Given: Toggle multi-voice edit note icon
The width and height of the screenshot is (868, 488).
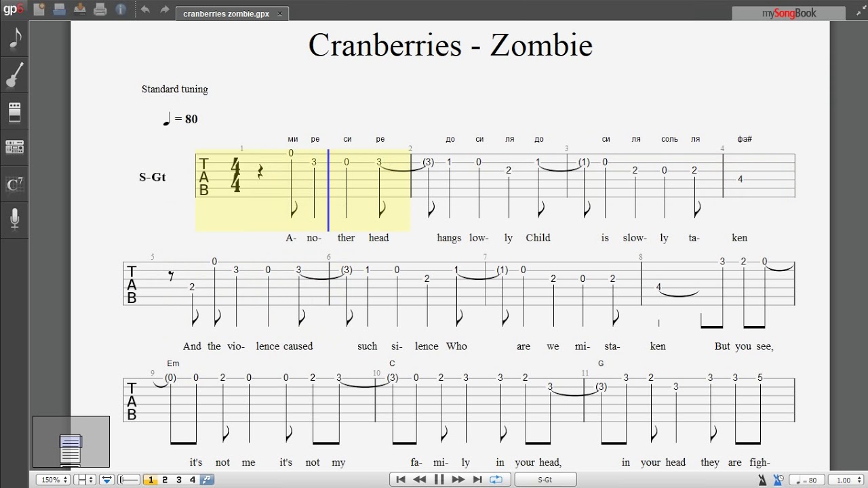Looking at the screenshot, I should 208,480.
